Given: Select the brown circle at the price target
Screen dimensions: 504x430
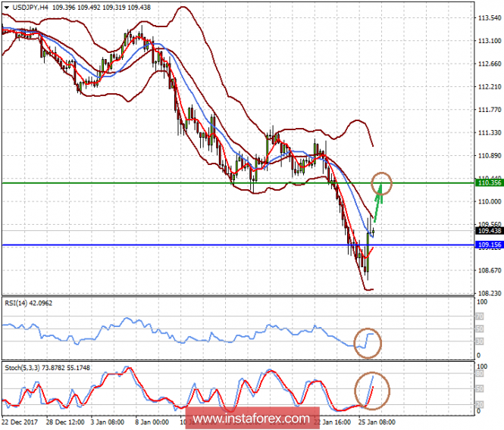Looking at the screenshot, I should point(383,182).
